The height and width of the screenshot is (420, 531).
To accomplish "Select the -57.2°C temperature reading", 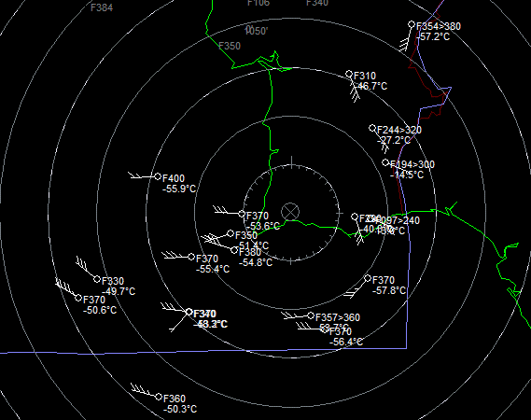I will pos(433,36).
